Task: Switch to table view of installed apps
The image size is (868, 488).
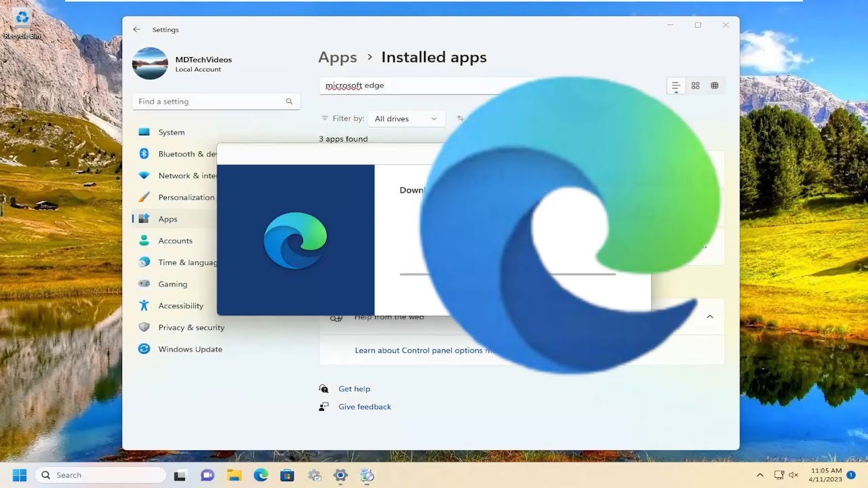Action: [x=715, y=86]
